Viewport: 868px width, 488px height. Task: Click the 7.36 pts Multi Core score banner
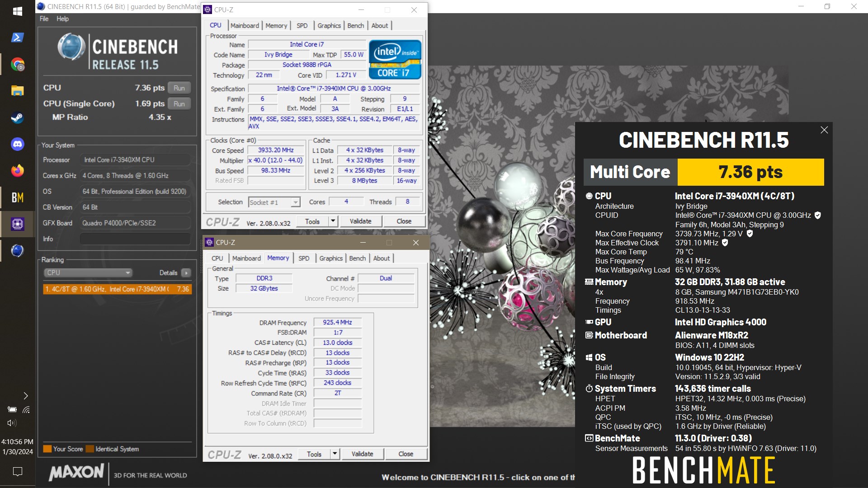point(750,172)
